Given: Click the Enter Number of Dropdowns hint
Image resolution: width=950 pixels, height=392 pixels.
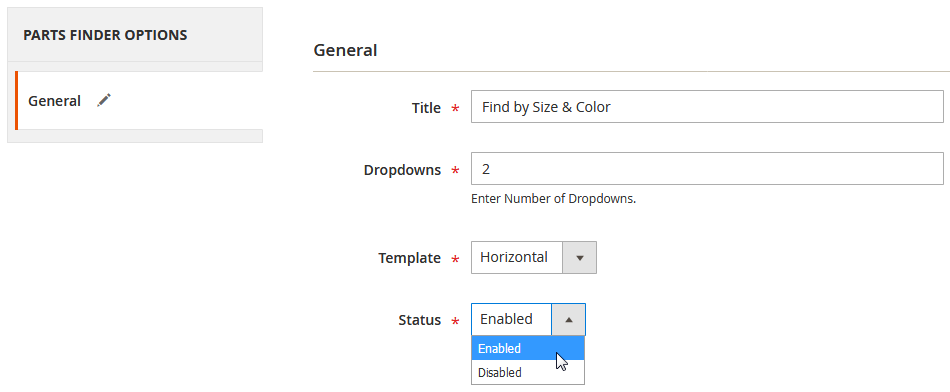Looking at the screenshot, I should pyautogui.click(x=554, y=199).
